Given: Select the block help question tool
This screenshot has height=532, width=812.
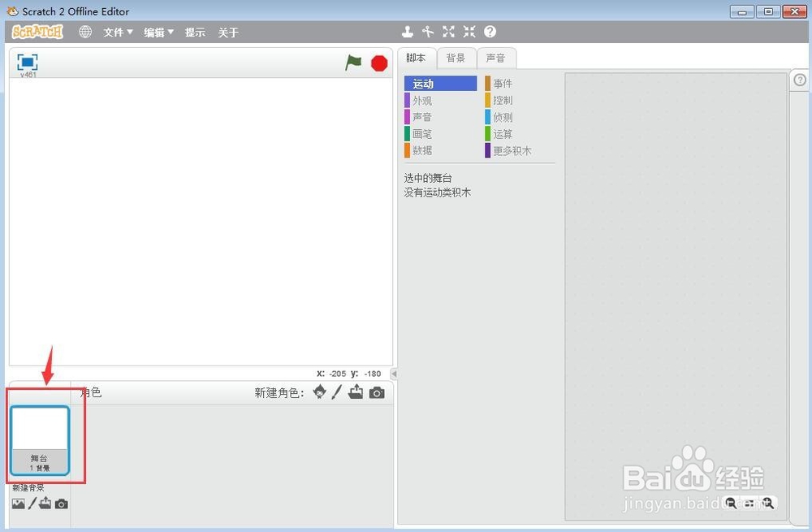Looking at the screenshot, I should pyautogui.click(x=490, y=32).
